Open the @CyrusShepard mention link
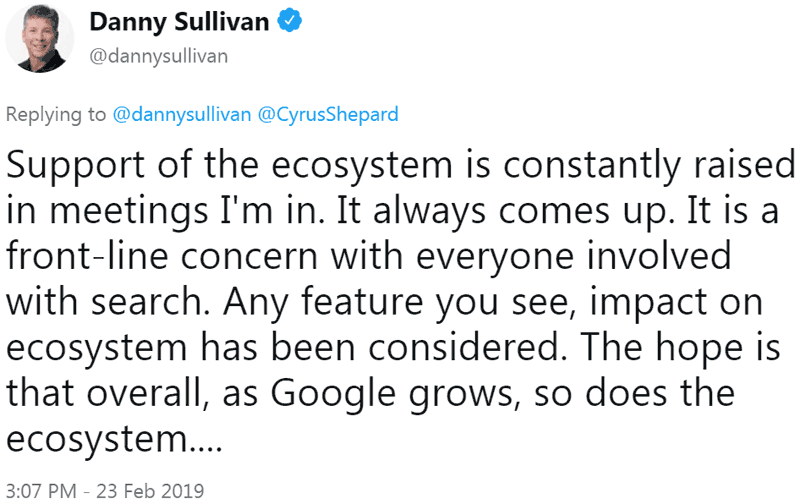The width and height of the screenshot is (800, 504). coord(328,113)
